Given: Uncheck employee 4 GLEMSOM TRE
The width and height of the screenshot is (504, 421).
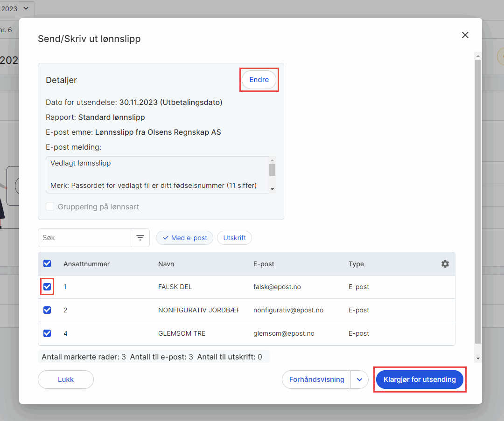Looking at the screenshot, I should coord(47,333).
